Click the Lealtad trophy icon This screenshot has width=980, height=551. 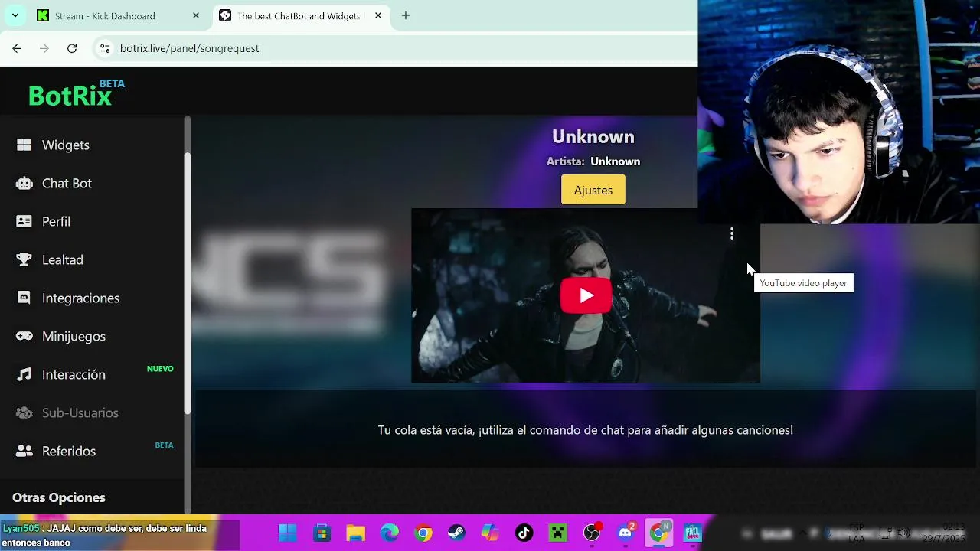coord(24,259)
